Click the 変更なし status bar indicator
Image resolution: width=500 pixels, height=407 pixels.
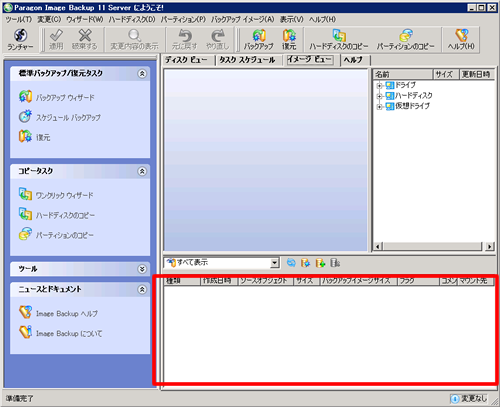[x=470, y=398]
